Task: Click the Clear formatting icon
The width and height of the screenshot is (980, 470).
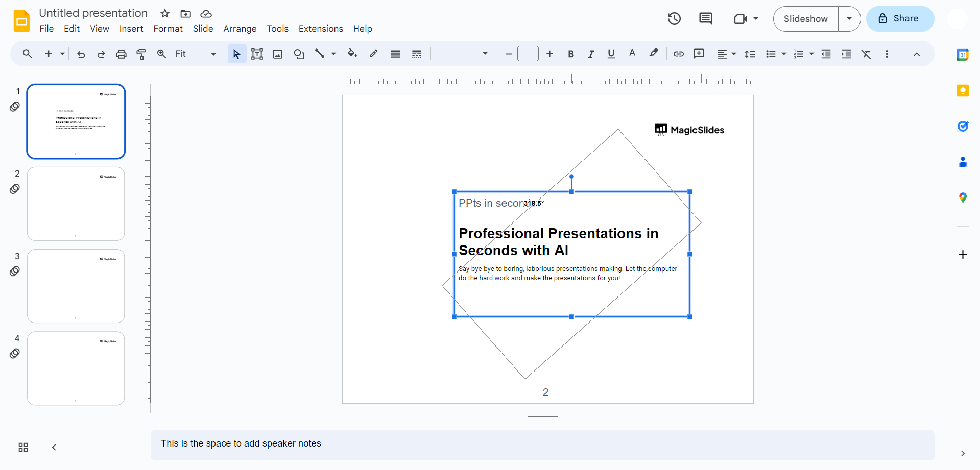Action: 866,54
